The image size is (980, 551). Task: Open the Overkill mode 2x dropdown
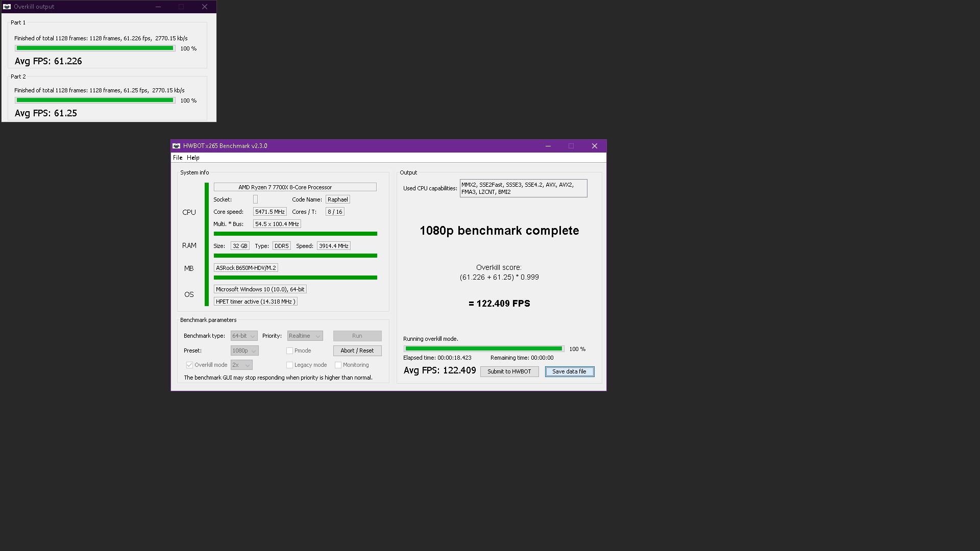coord(241,365)
